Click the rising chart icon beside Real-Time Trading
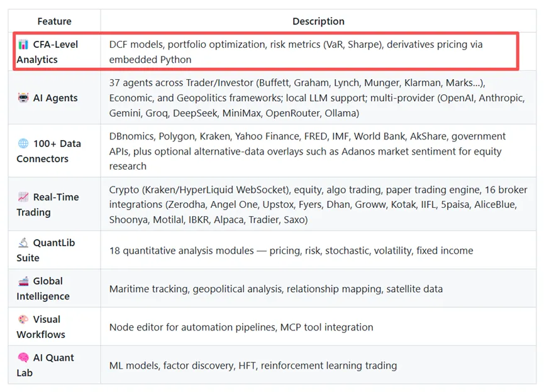Screen dimensions: 544x392 (x=23, y=197)
